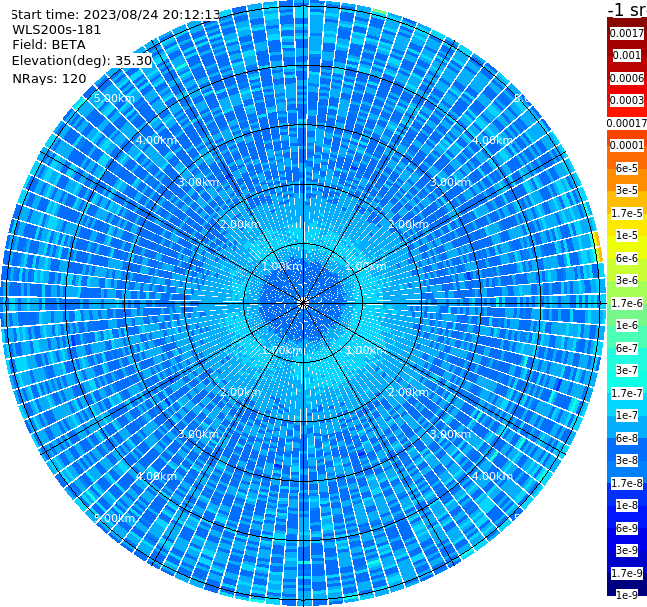Click the 1.7e-6 colorbar tick
647x607 pixels.
pyautogui.click(x=627, y=303)
